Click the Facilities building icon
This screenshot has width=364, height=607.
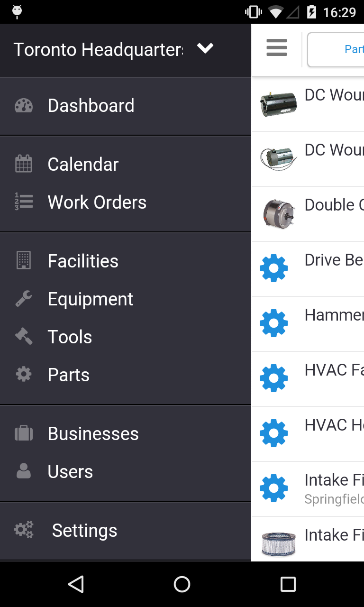(24, 261)
